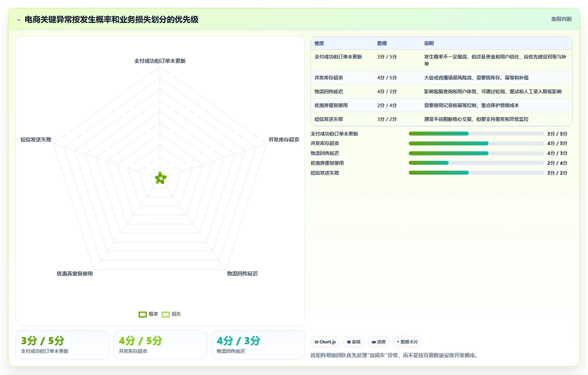Click progress bar for 物流回传延迟
The width and height of the screenshot is (588, 375).
point(476,153)
